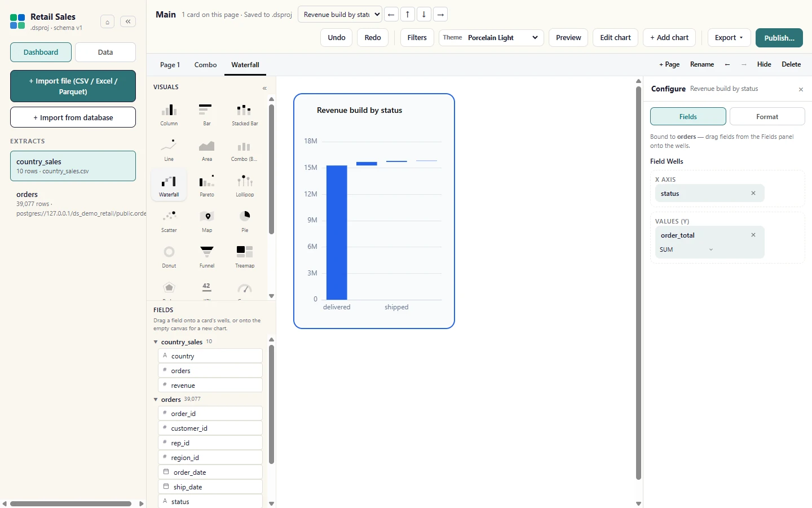This screenshot has width=812, height=508.
Task: Move card right with arrow button
Action: [440, 14]
